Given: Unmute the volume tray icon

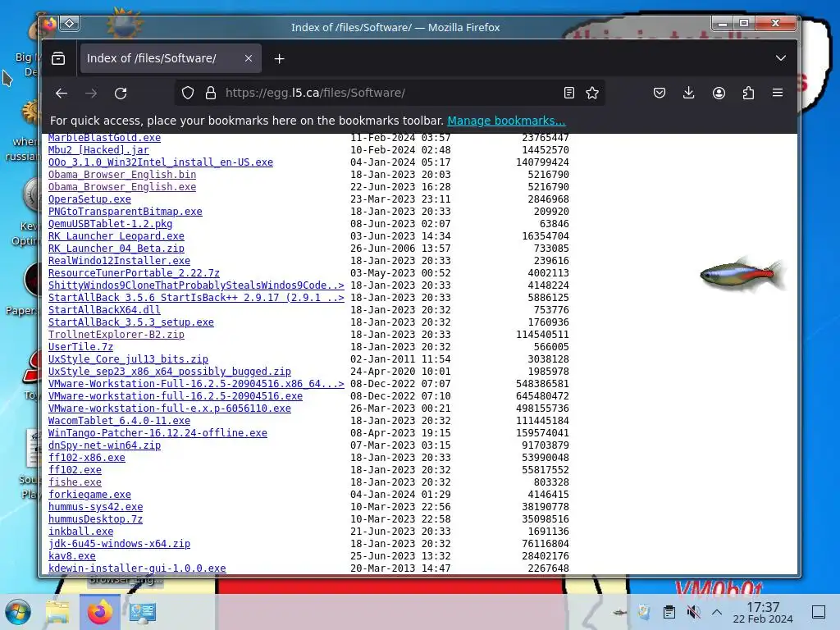Looking at the screenshot, I should coord(693,612).
